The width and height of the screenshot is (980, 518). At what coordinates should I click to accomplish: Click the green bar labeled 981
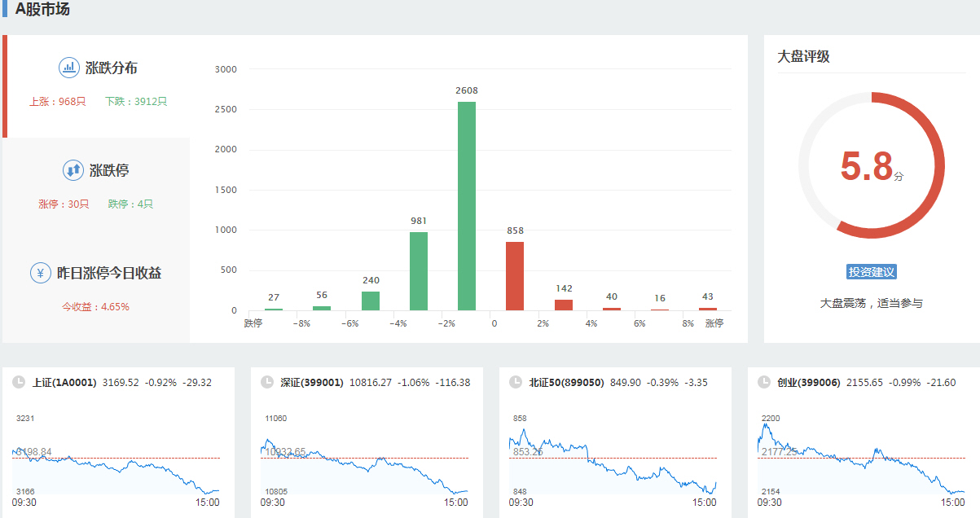tap(419, 271)
